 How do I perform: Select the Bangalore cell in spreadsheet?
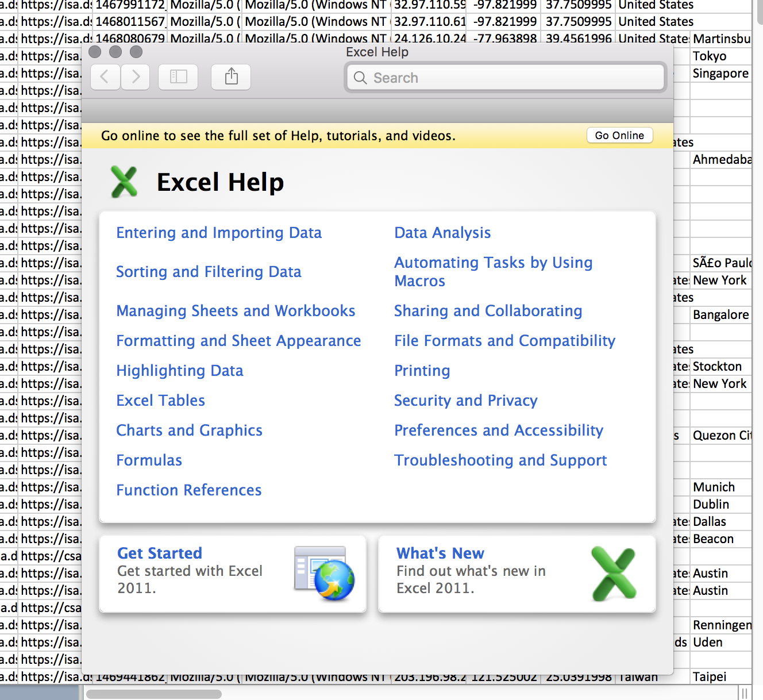click(720, 315)
